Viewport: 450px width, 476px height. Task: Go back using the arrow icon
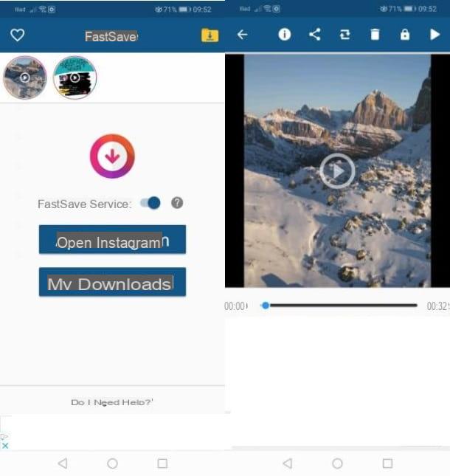[x=242, y=35]
